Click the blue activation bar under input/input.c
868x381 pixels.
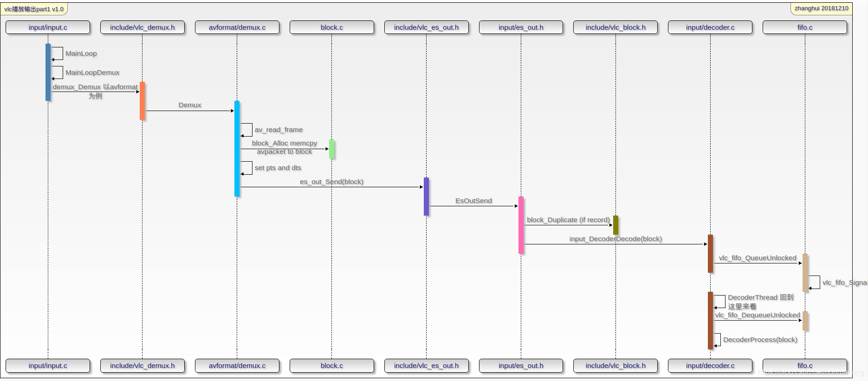click(48, 72)
